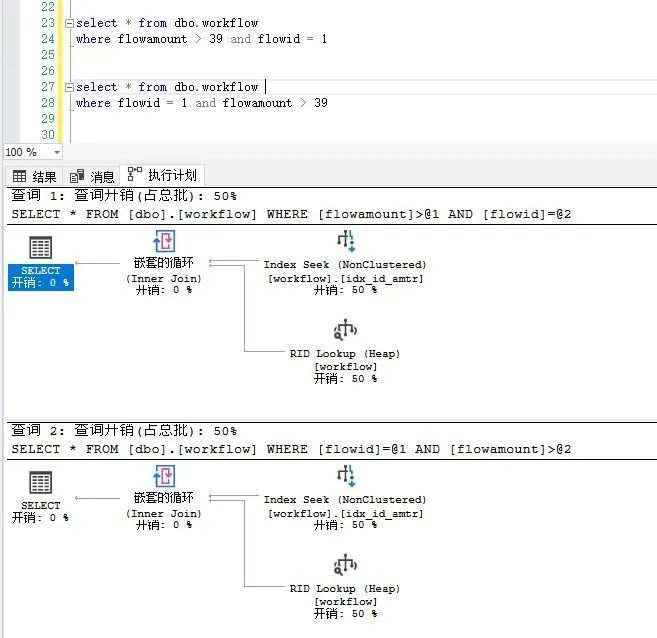The width and height of the screenshot is (657, 638).
Task: Click SELECT 开销: 0 % label in query 2
Action: click(x=41, y=512)
